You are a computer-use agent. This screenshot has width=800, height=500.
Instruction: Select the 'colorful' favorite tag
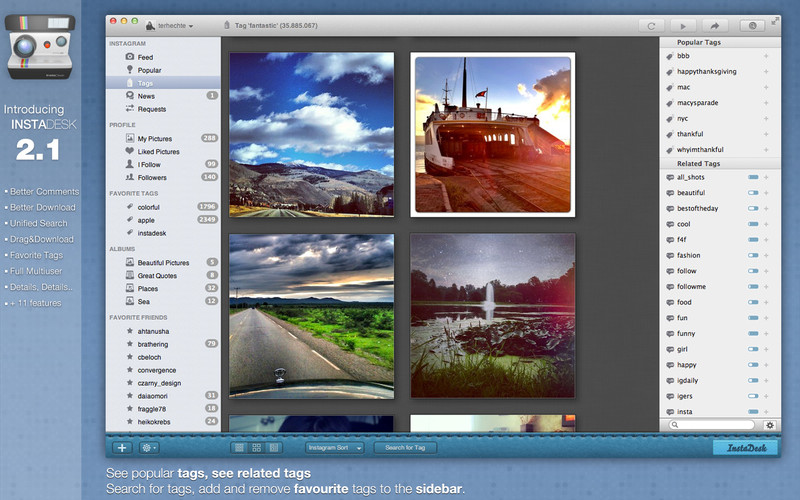(x=152, y=207)
